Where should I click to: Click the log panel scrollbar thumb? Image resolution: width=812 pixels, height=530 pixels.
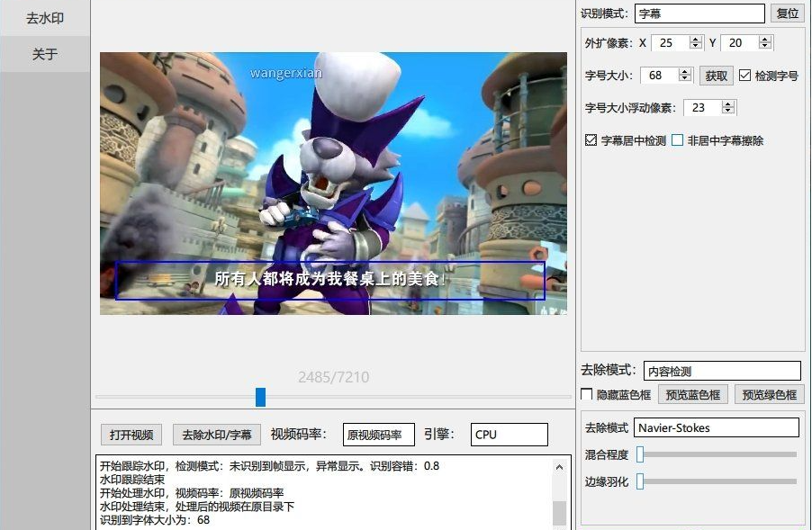tap(559, 513)
